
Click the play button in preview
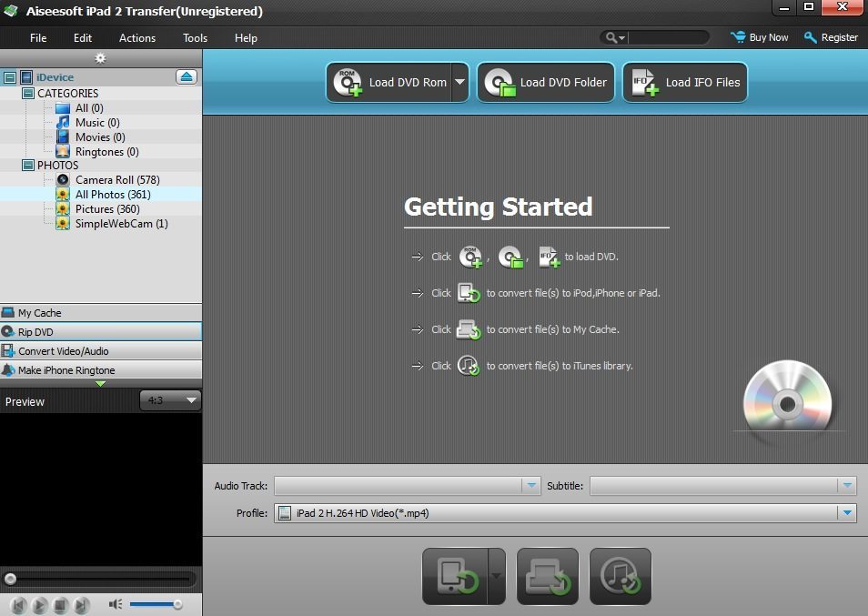click(x=39, y=605)
